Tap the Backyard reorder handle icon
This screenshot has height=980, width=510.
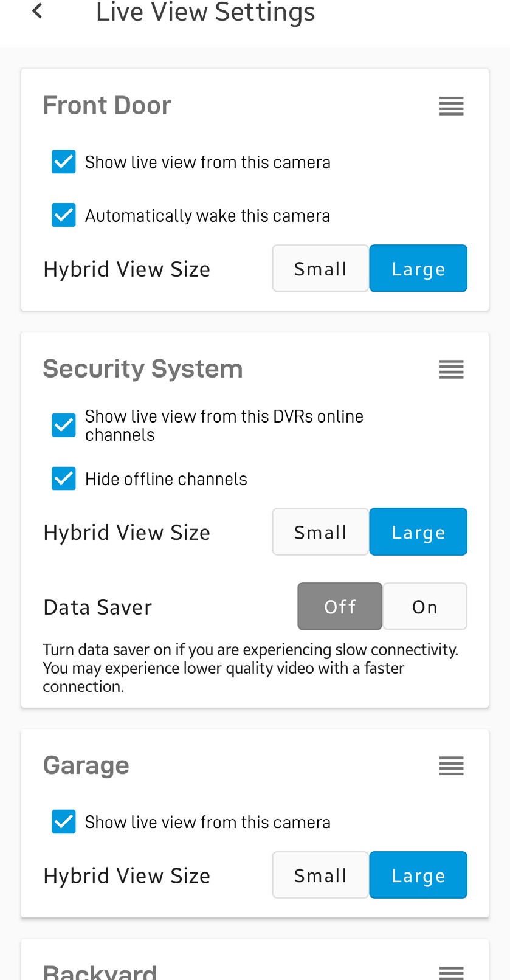click(x=451, y=971)
